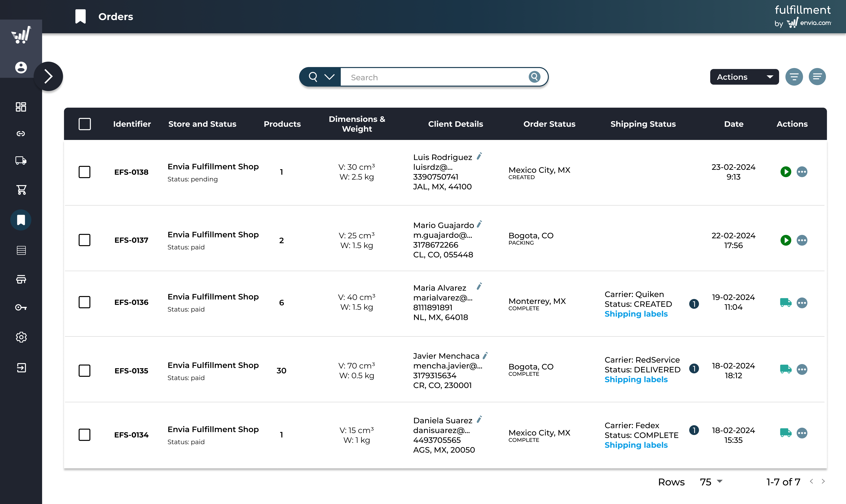Check the box for order EFS-0138
This screenshot has height=504, width=846.
pos(84,172)
